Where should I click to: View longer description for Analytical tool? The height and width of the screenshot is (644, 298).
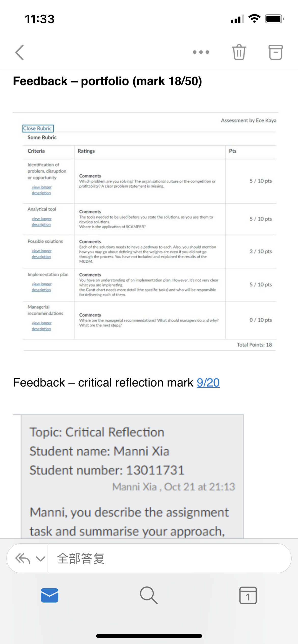click(x=42, y=222)
